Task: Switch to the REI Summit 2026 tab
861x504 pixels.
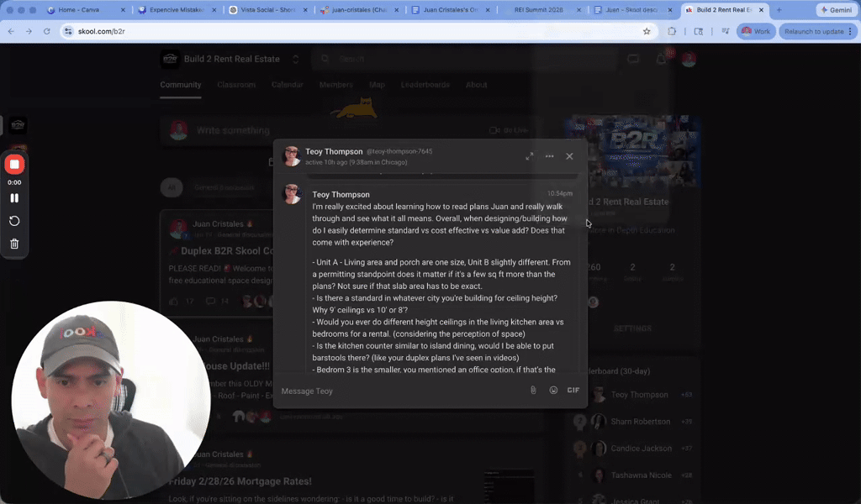Action: [x=538, y=10]
